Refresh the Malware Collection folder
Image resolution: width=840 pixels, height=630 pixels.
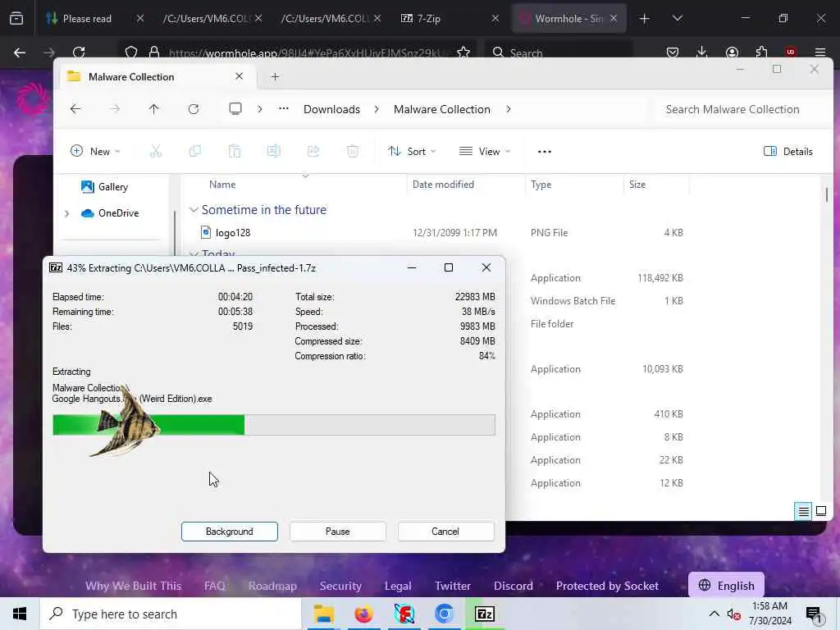[x=194, y=109]
